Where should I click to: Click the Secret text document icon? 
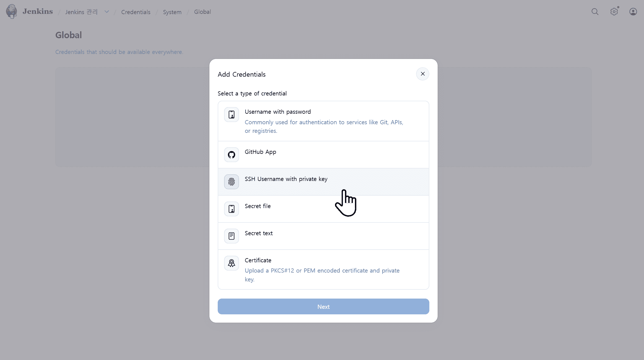[232, 236]
